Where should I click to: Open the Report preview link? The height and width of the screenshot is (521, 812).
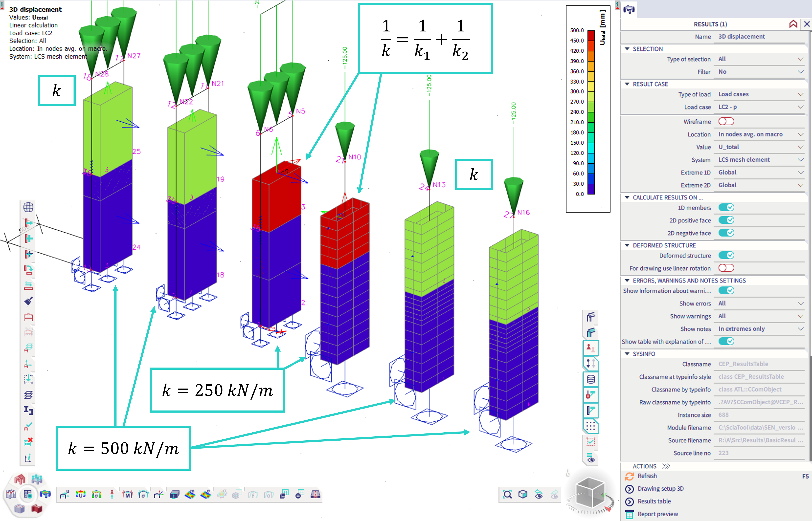point(658,514)
